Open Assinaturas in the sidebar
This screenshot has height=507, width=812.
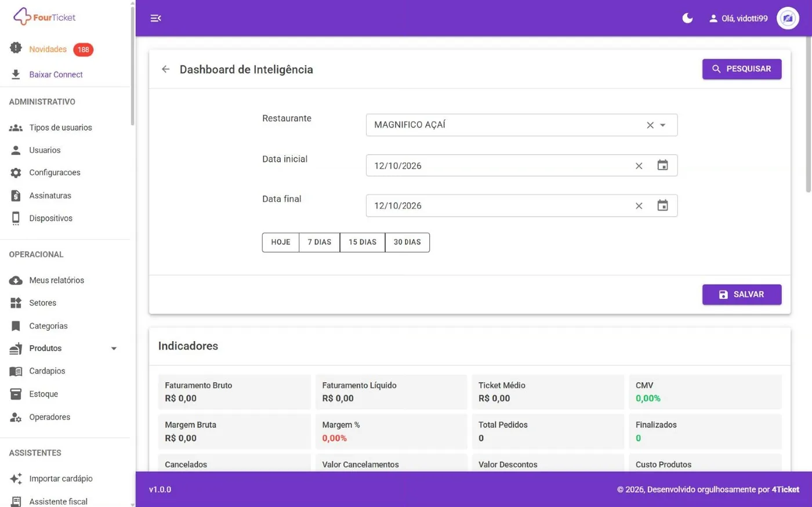[50, 195]
